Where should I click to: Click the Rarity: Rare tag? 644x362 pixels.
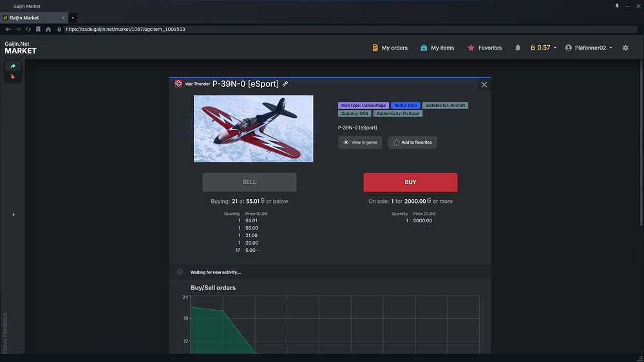pyautogui.click(x=405, y=105)
